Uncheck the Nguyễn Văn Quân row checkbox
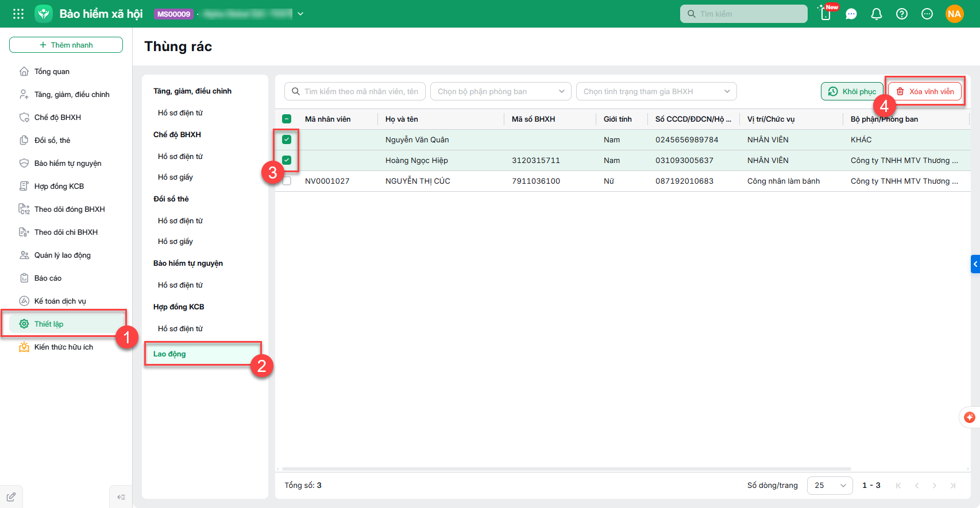This screenshot has height=508, width=980. click(287, 139)
